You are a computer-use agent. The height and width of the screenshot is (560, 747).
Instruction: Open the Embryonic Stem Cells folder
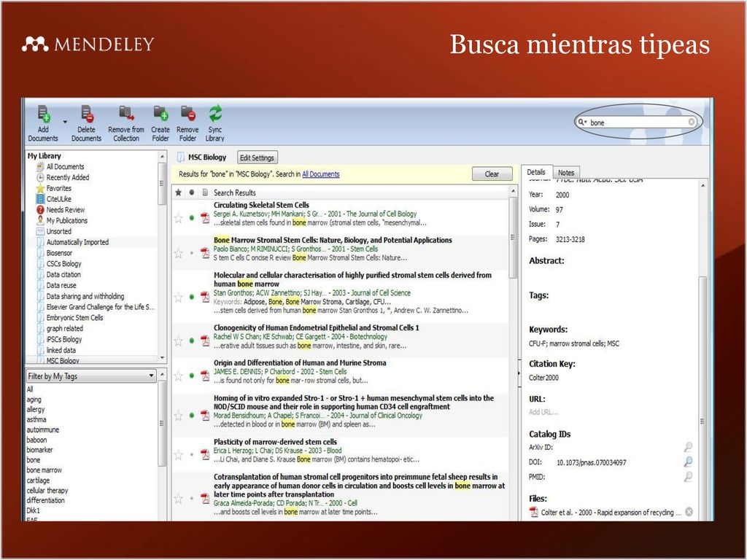pyautogui.click(x=74, y=318)
